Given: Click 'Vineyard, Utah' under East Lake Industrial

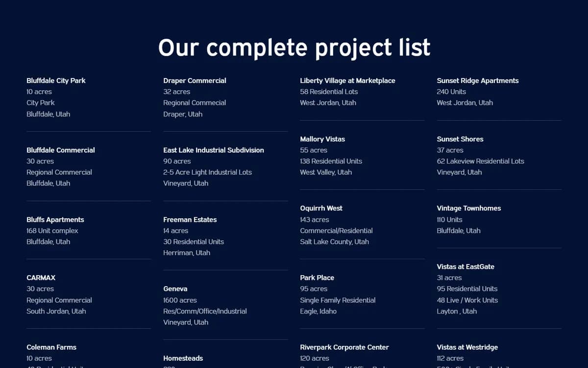Looking at the screenshot, I should pos(186,183).
